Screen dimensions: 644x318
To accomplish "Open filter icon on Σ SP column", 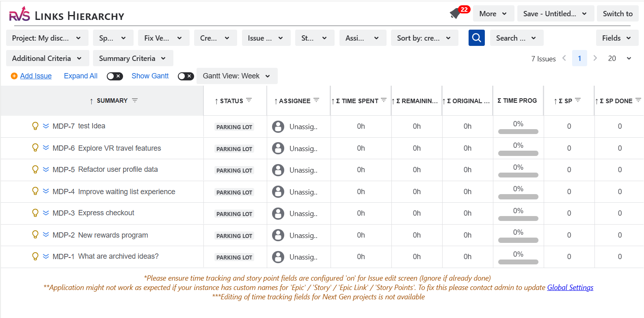I will (578, 100).
